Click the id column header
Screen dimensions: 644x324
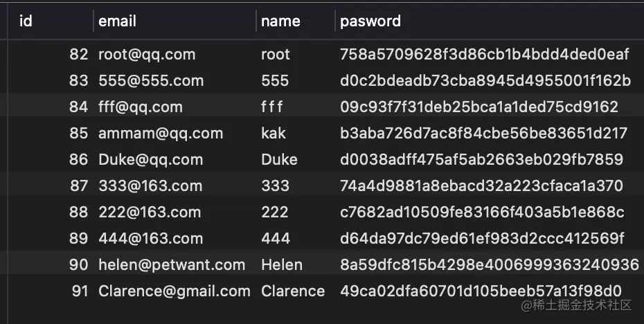click(26, 21)
